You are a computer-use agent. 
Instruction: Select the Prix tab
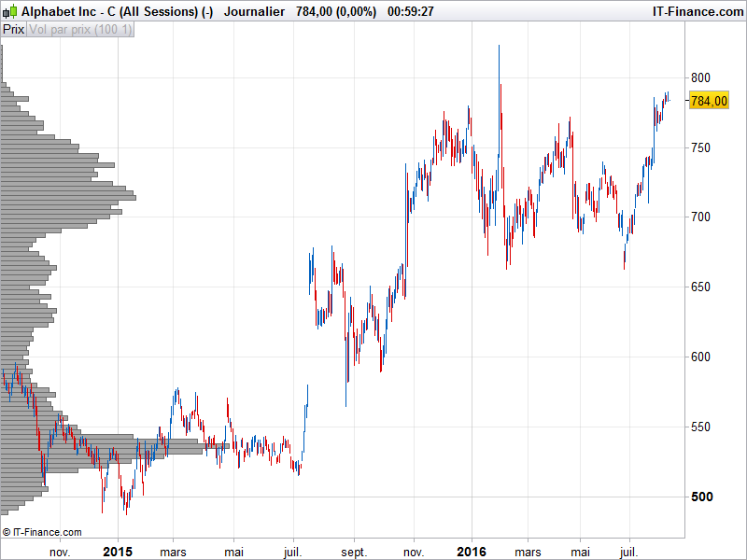pyautogui.click(x=13, y=30)
